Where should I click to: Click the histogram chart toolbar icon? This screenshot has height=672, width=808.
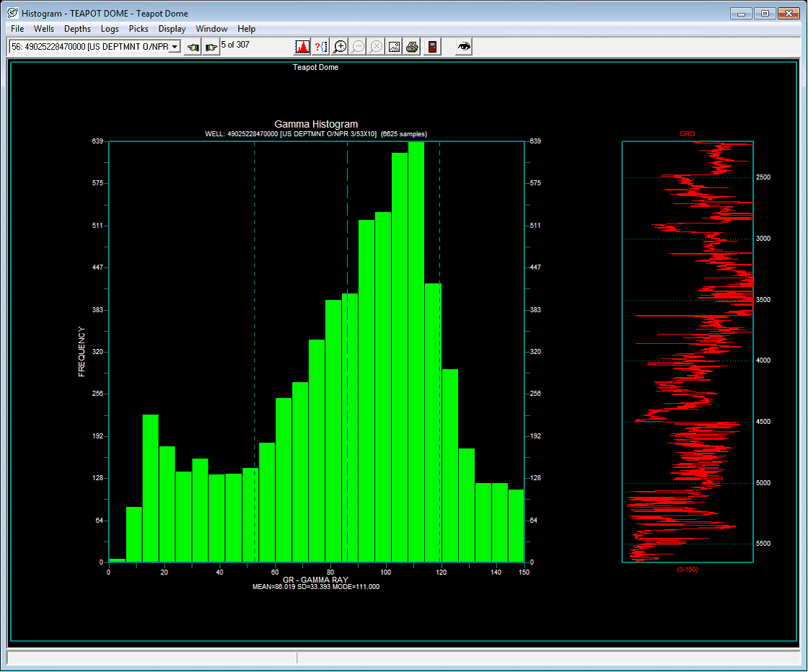click(x=302, y=47)
